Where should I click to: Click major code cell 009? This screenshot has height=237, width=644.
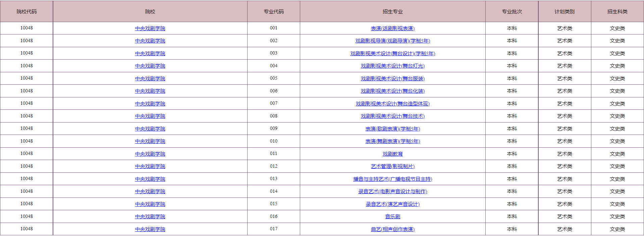(274, 129)
